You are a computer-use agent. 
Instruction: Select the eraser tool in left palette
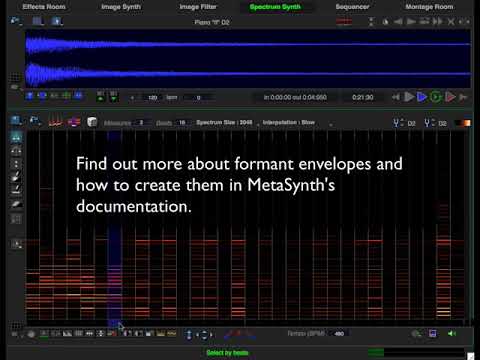(x=16, y=204)
